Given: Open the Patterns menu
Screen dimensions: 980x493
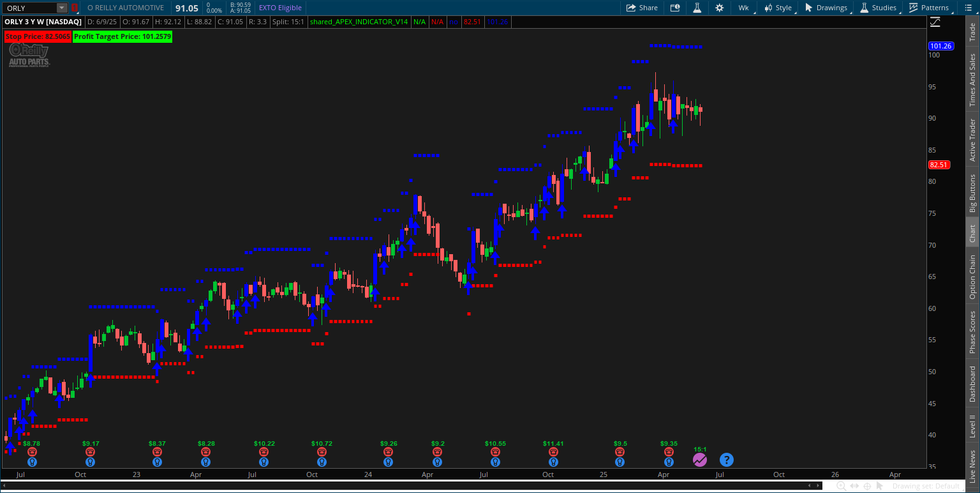Looking at the screenshot, I should pos(929,8).
